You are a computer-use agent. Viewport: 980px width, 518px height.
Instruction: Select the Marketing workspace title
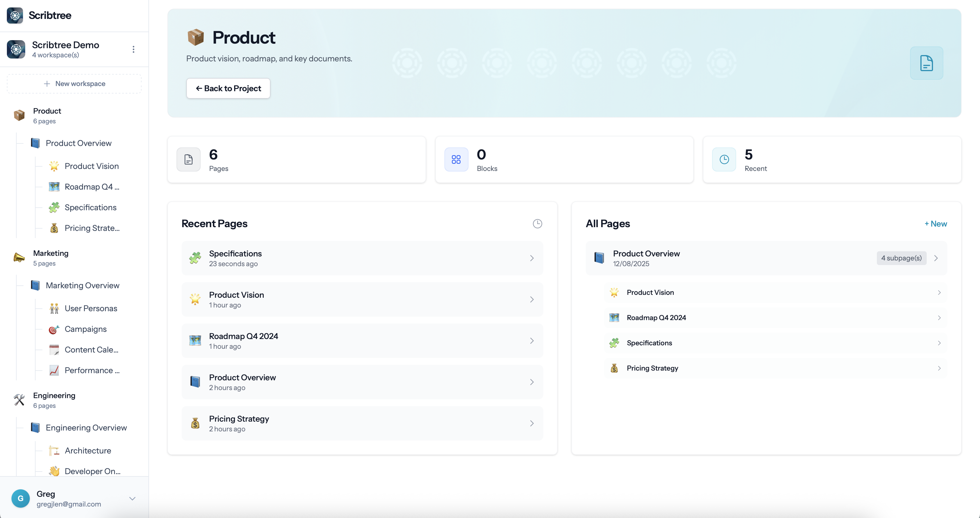tap(51, 253)
